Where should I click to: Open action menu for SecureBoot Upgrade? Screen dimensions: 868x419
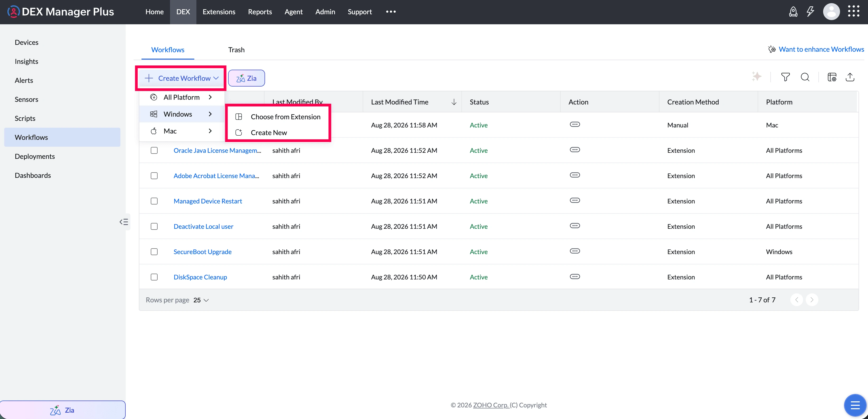[575, 251]
